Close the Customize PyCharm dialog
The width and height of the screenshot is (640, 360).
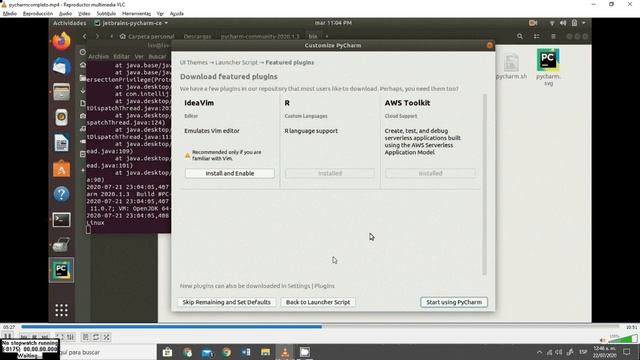(x=489, y=45)
